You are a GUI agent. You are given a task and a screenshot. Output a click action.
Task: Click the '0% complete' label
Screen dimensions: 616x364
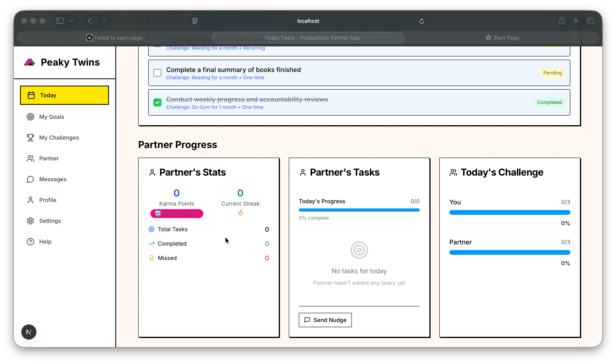[314, 218]
